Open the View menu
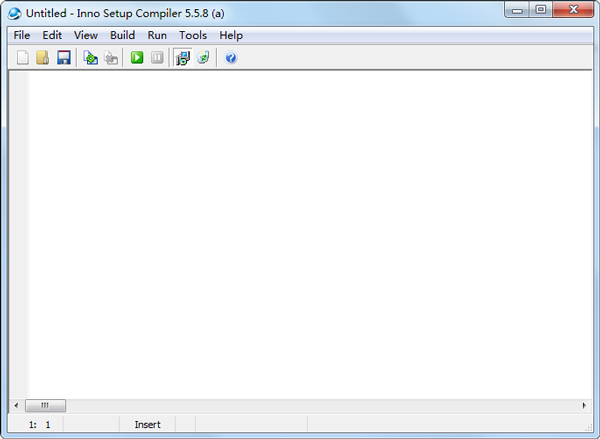Image resolution: width=600 pixels, height=439 pixels. [86, 35]
